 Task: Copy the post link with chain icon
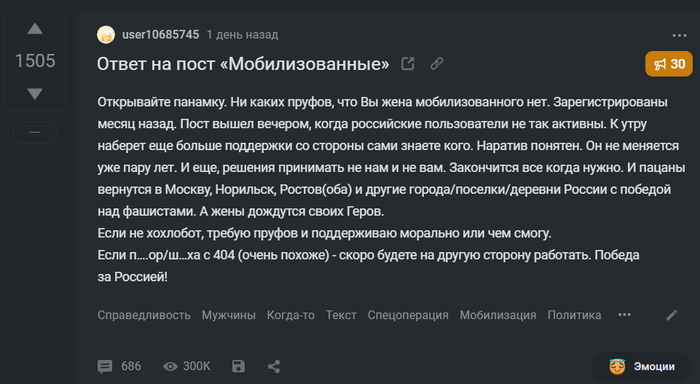[x=437, y=63]
